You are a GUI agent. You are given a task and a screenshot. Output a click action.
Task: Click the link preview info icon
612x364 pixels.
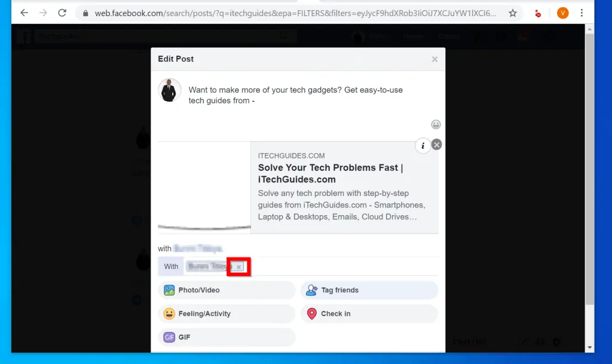[x=423, y=145]
